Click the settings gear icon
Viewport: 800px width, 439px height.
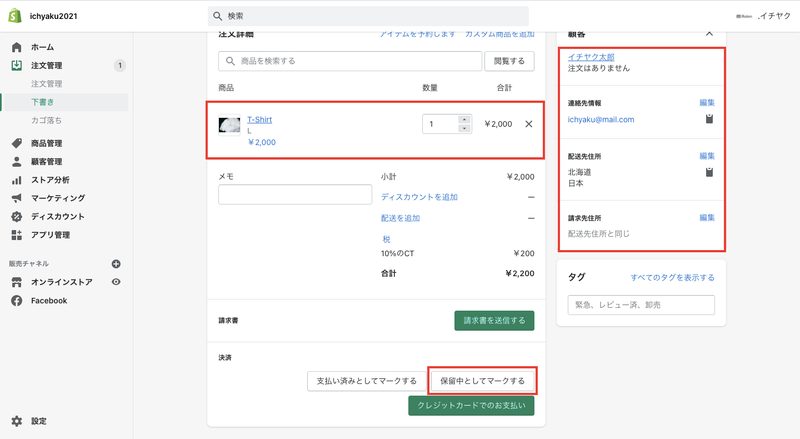coord(16,421)
